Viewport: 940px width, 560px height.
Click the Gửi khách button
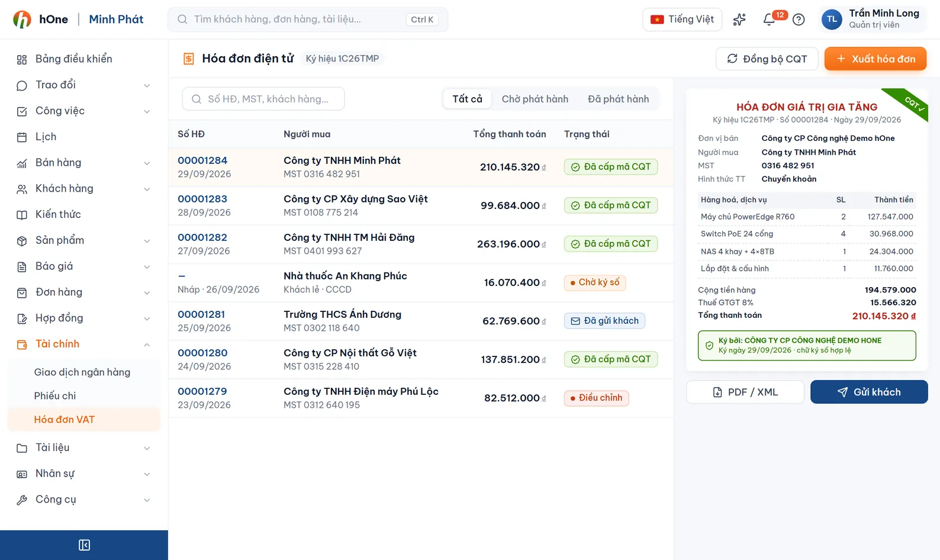pyautogui.click(x=869, y=392)
